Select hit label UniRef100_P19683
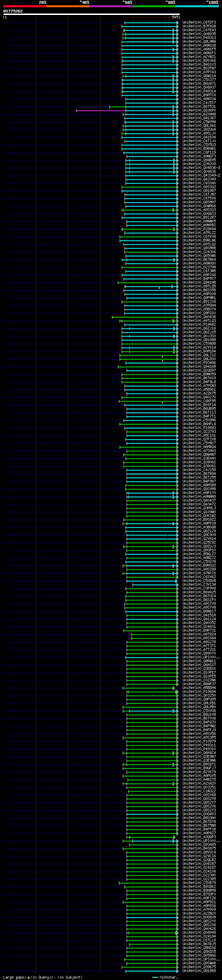The width and height of the screenshot is (222, 980). click(199, 428)
